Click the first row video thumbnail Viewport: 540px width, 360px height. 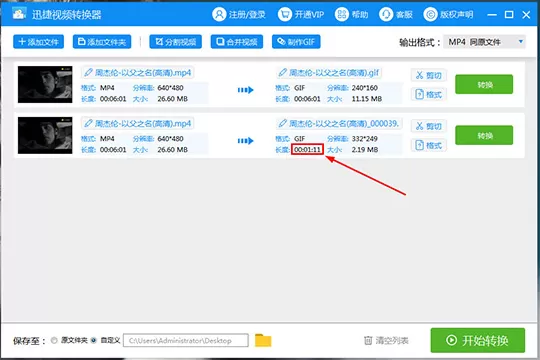[x=45, y=84]
